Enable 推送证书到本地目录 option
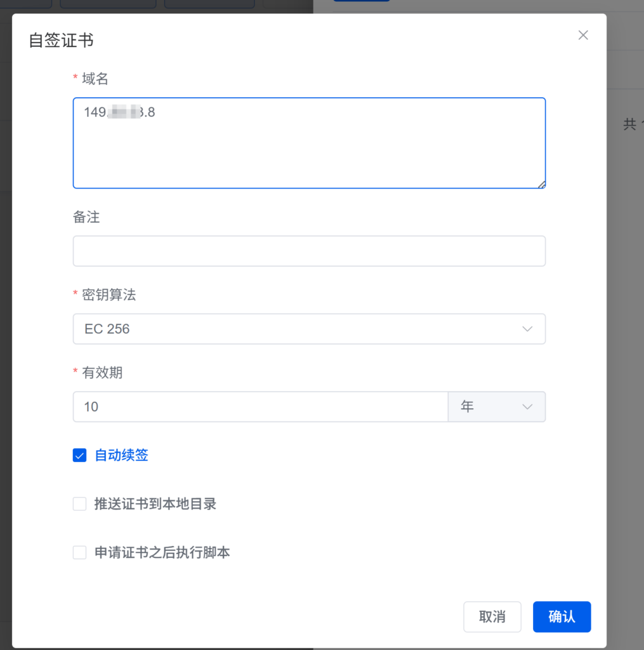Screen dimensions: 644x650 (x=79, y=503)
